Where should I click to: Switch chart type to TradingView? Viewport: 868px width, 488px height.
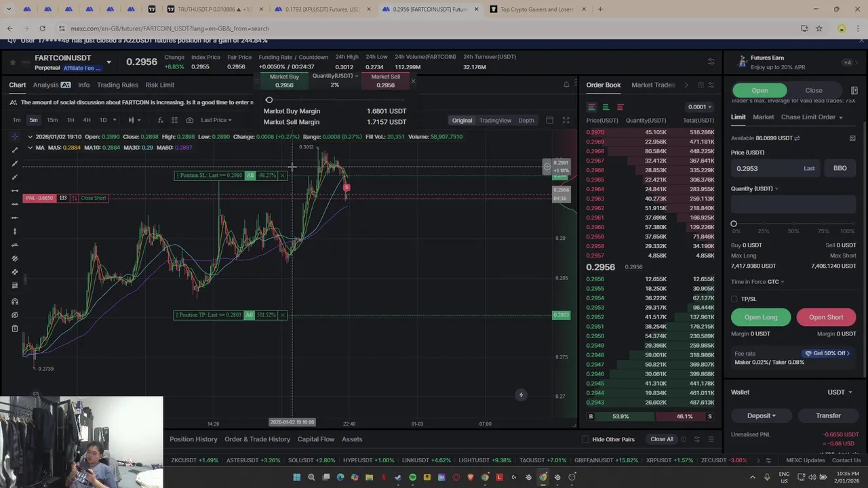coord(495,121)
